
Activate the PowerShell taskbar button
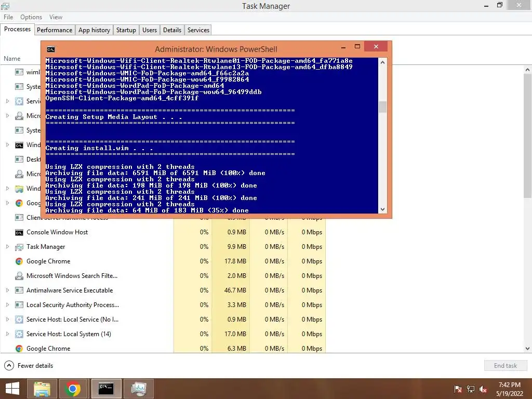106,389
